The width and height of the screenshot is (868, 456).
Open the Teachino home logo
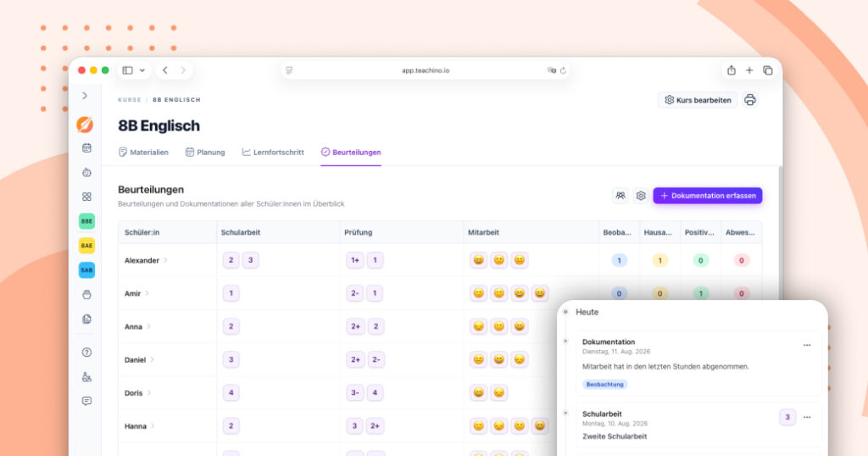coord(85,125)
